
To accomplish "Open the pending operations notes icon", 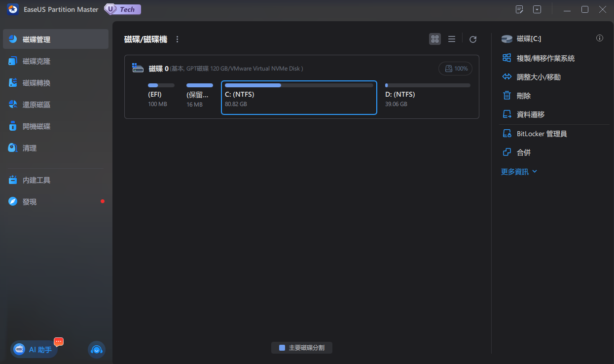I will (x=519, y=9).
